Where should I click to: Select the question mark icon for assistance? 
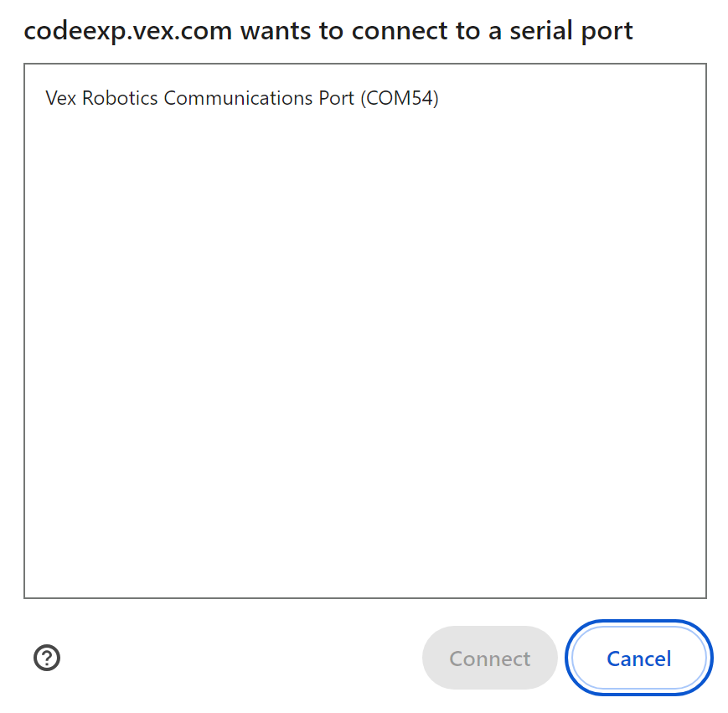pos(47,658)
